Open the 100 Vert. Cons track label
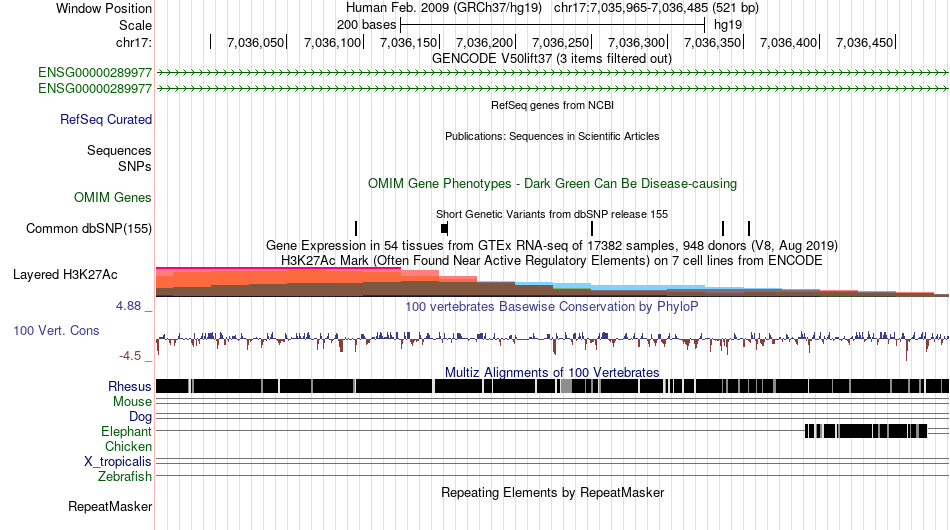950x530 pixels. click(56, 331)
